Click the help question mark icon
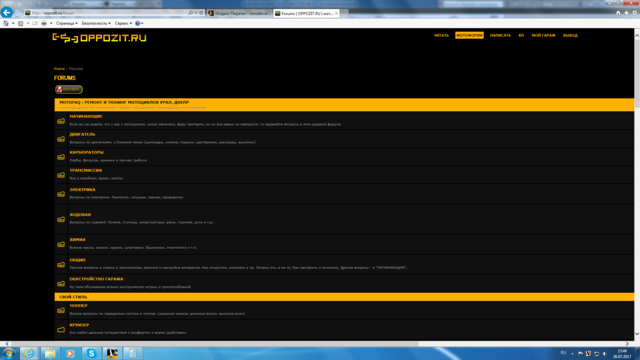640x360 pixels. (x=138, y=23)
